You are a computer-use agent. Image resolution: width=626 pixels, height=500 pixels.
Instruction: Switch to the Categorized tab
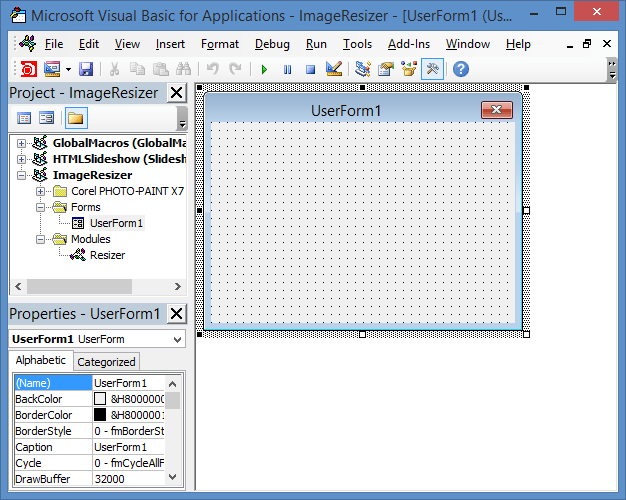[x=106, y=362]
